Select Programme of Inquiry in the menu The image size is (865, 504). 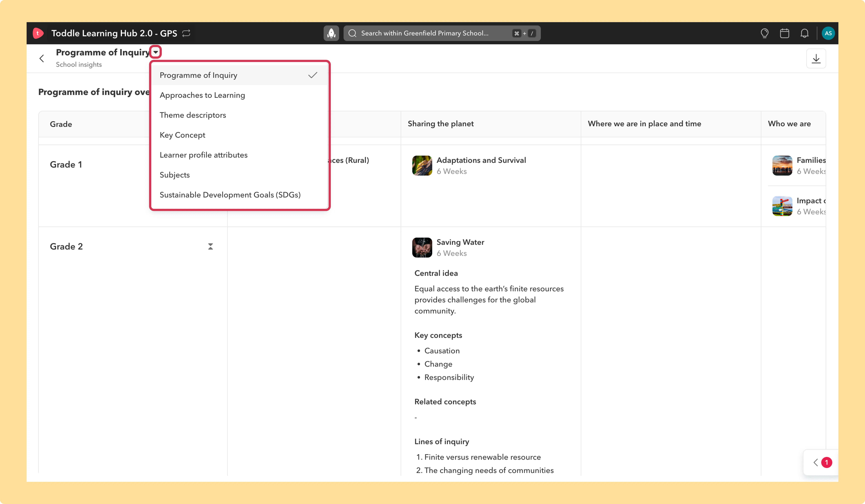tap(240, 75)
